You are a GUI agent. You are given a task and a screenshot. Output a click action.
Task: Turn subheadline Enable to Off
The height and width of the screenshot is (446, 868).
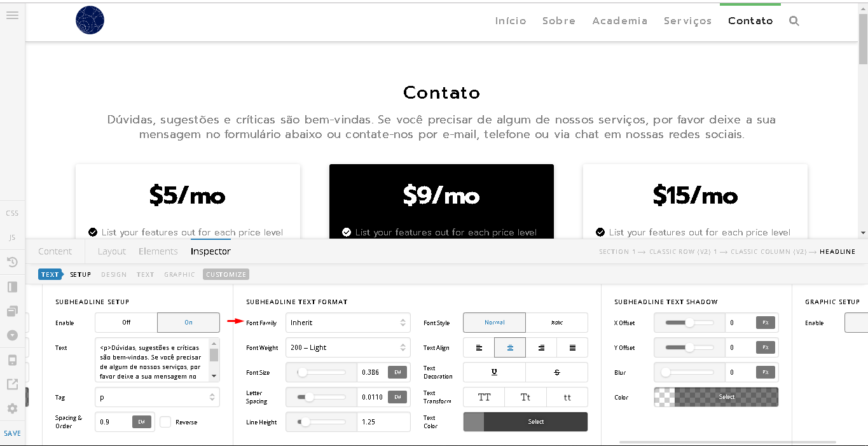coord(126,323)
